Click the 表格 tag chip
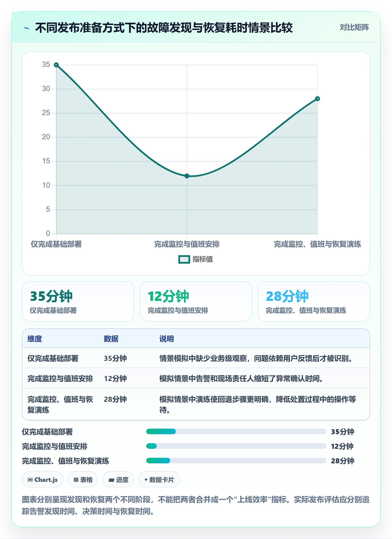The image size is (392, 539). tap(83, 480)
